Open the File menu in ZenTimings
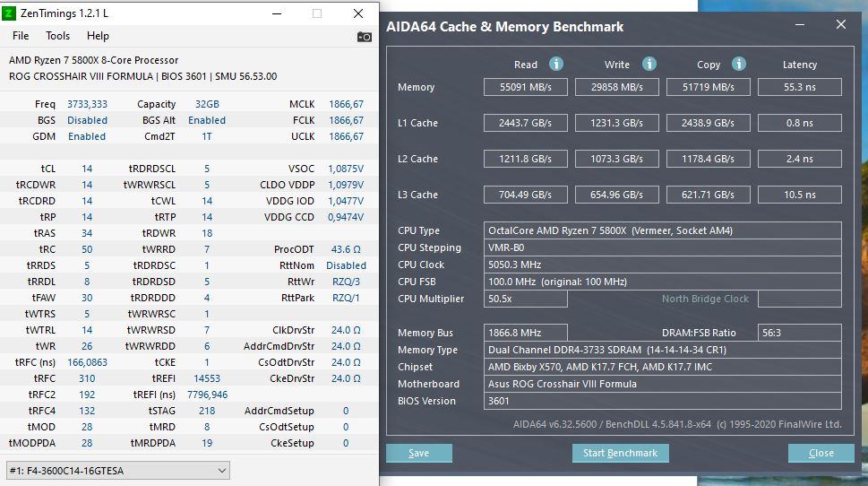Image resolution: width=868 pixels, height=486 pixels. (21, 36)
